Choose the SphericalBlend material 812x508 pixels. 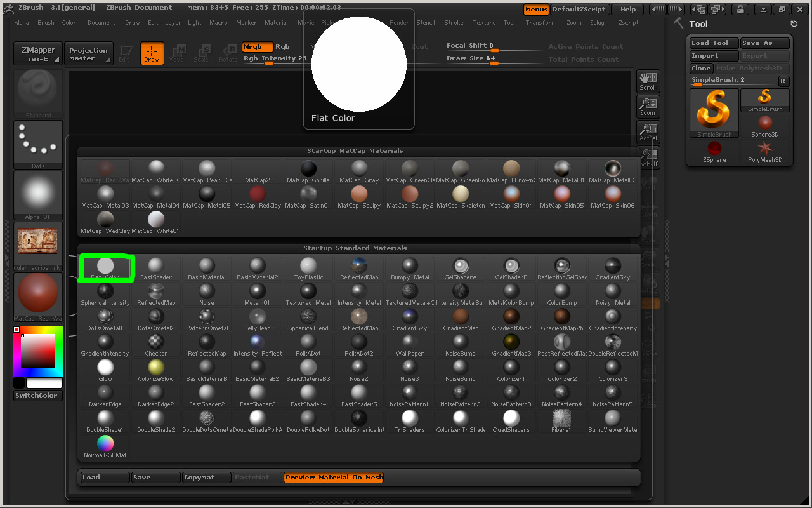(308, 319)
